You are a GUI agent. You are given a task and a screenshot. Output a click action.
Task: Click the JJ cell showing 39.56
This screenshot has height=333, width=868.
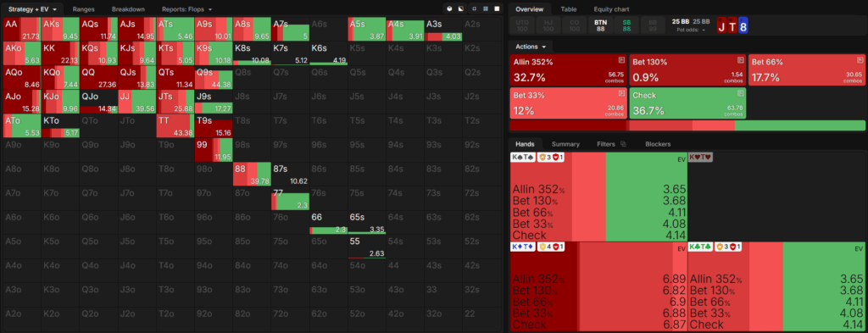pyautogui.click(x=136, y=102)
